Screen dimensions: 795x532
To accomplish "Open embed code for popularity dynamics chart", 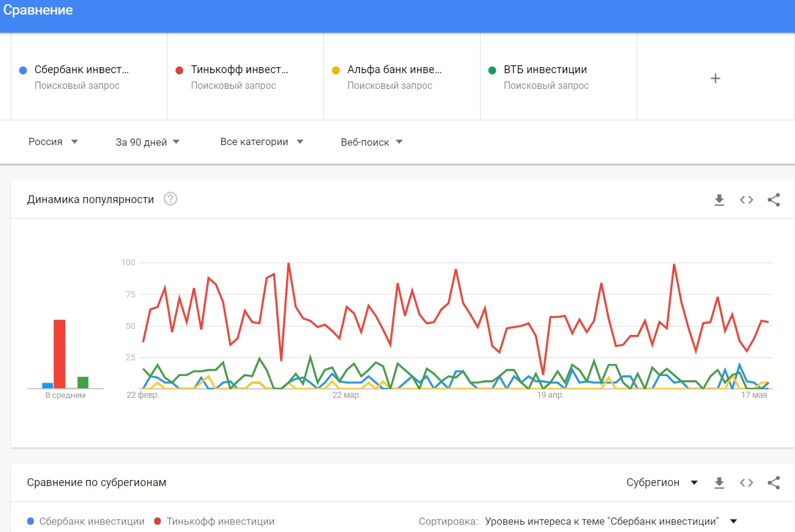I will pyautogui.click(x=747, y=200).
